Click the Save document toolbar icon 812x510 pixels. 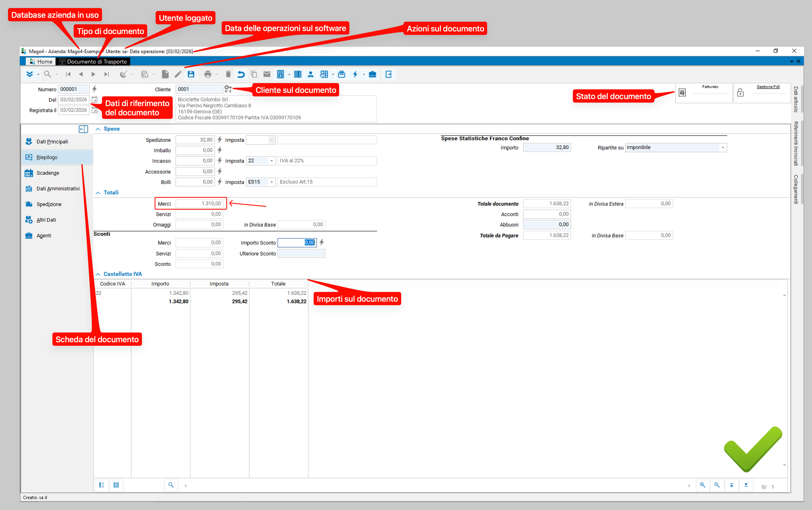point(191,74)
